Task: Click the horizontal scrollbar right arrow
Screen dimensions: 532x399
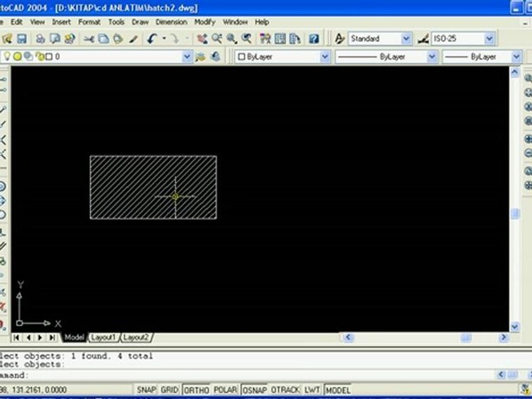Action: pyautogui.click(x=504, y=337)
